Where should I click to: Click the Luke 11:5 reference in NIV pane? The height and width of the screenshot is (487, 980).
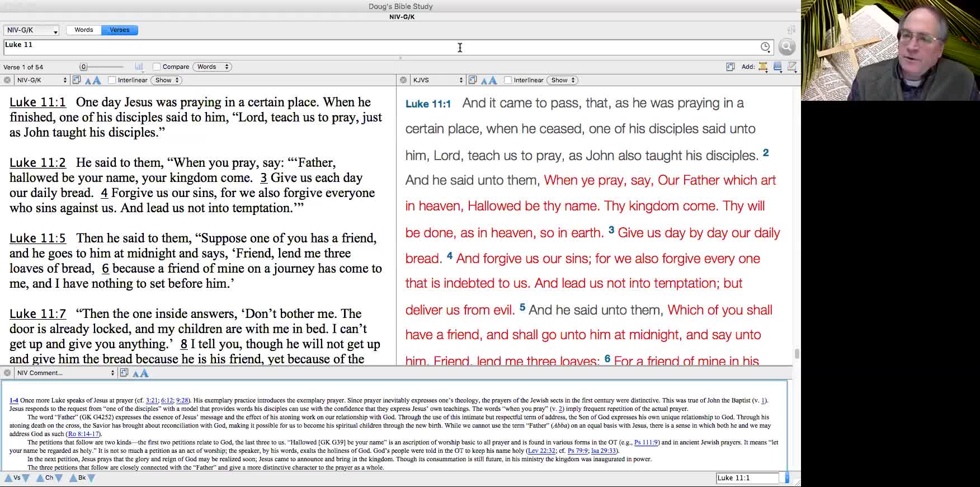point(37,238)
